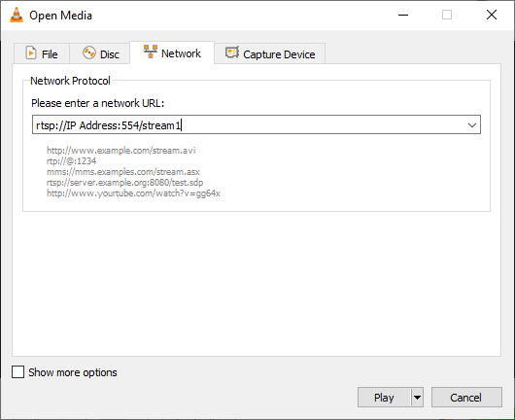The height and width of the screenshot is (420, 515).
Task: Minimize the Open Media window
Action: click(403, 16)
